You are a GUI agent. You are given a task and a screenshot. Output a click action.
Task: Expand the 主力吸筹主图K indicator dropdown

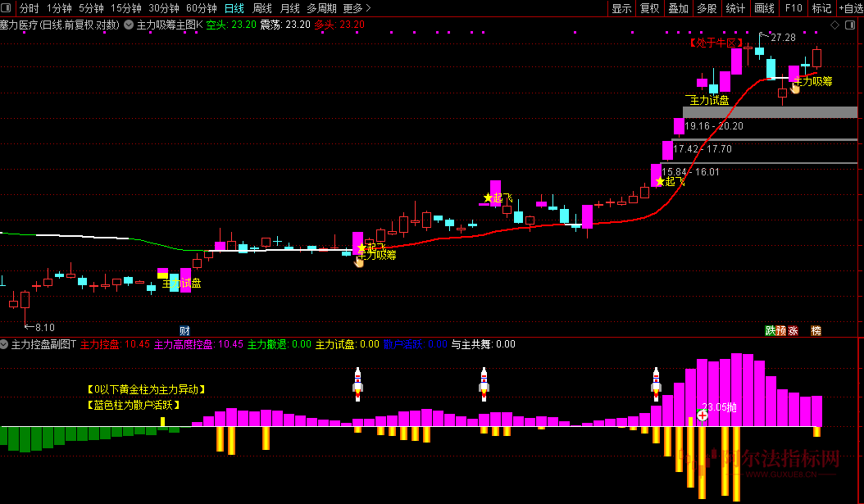click(130, 25)
